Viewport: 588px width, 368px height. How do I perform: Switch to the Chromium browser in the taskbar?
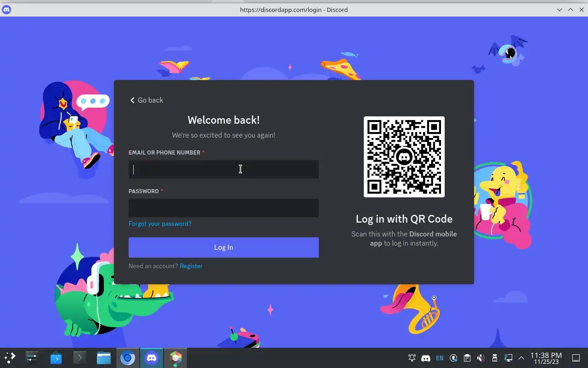pyautogui.click(x=128, y=357)
